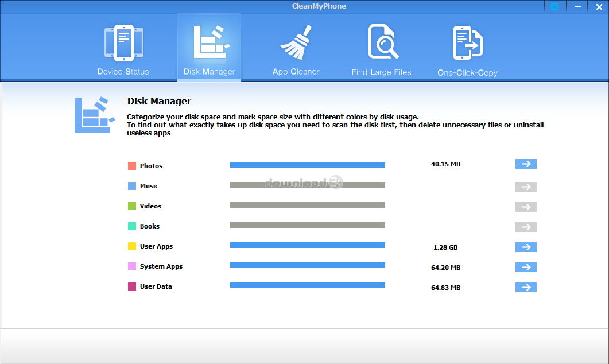Open App Cleaner broom icon
The image size is (609, 364).
296,43
